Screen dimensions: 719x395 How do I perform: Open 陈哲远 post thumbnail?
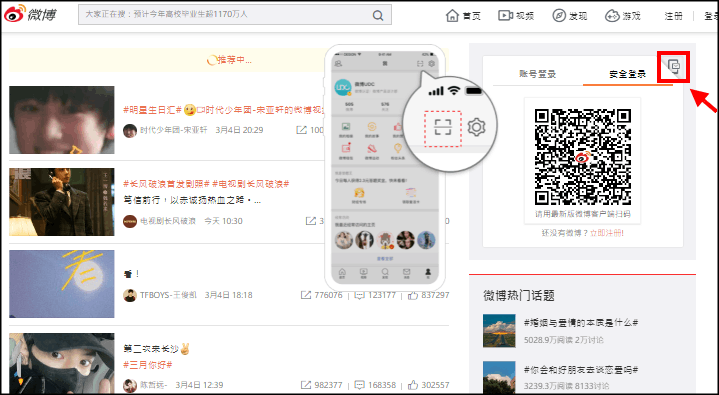pos(62,363)
